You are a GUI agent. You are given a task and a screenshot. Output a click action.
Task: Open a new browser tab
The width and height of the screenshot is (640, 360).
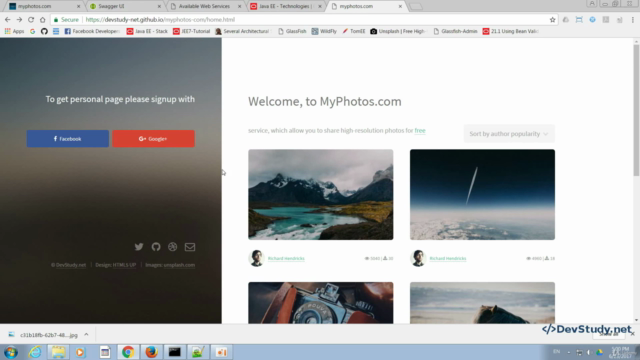click(416, 6)
